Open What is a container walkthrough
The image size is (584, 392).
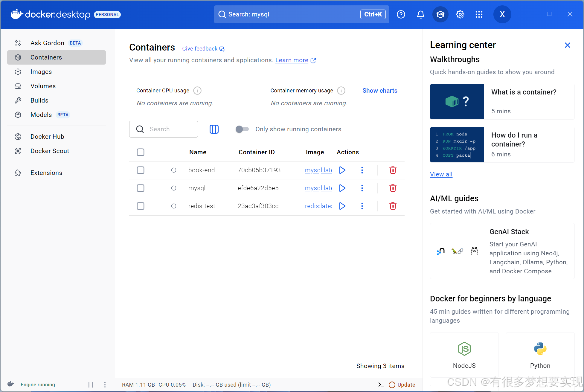pyautogui.click(x=502, y=102)
